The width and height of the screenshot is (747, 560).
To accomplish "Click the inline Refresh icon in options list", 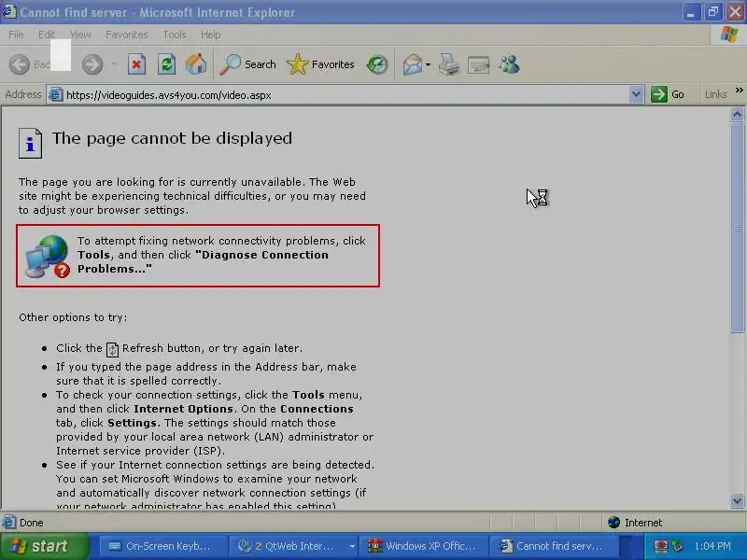I will pyautogui.click(x=112, y=349).
